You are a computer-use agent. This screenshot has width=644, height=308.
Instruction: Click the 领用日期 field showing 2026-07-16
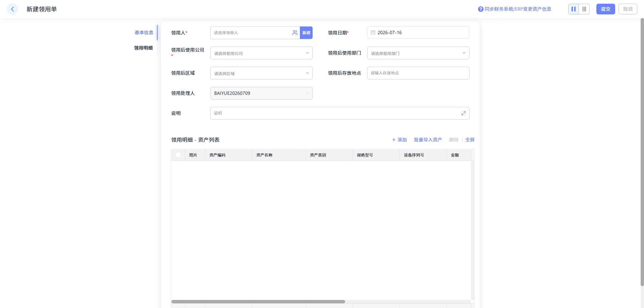(x=418, y=33)
